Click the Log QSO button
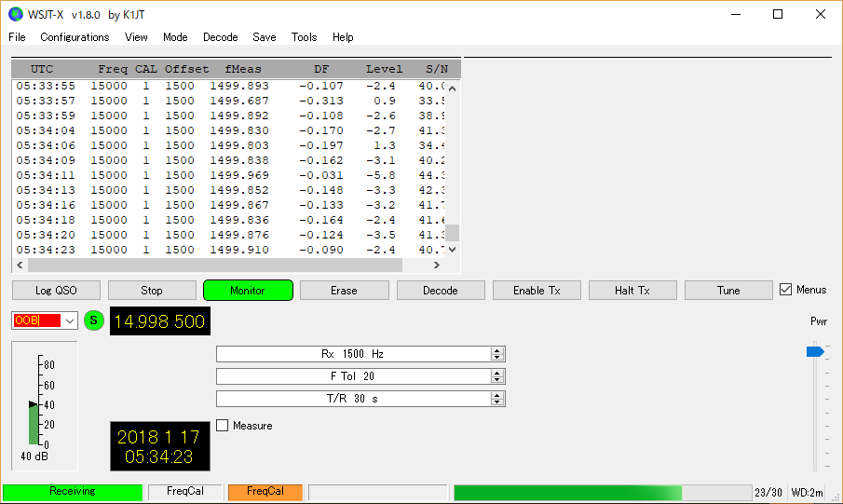Image resolution: width=843 pixels, height=504 pixels. coord(57,291)
